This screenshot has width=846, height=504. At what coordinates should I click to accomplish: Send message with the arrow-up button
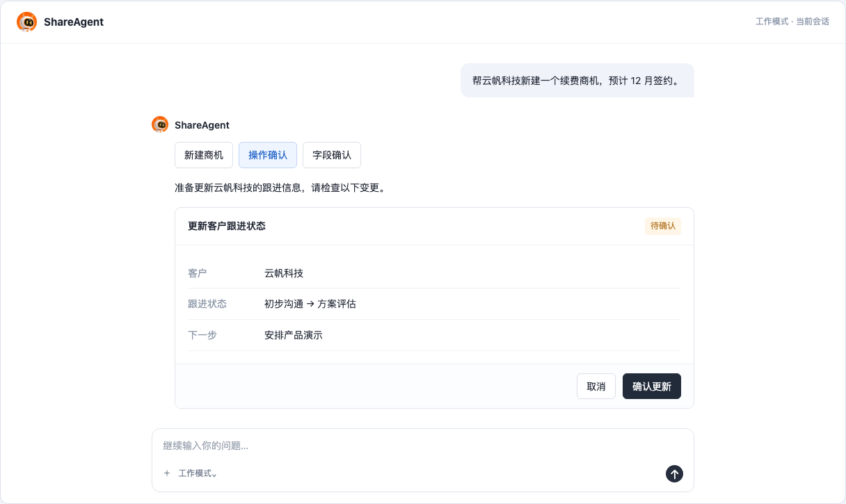coord(674,473)
